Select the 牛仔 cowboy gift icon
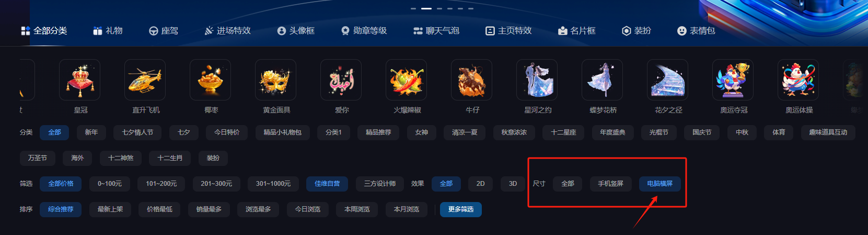This screenshot has height=235, width=868. 471,80
